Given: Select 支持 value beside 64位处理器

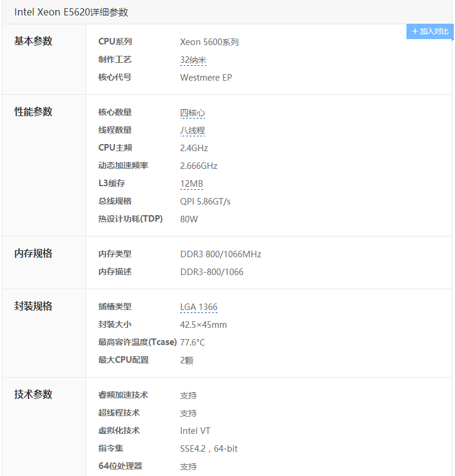Looking at the screenshot, I should [188, 467].
